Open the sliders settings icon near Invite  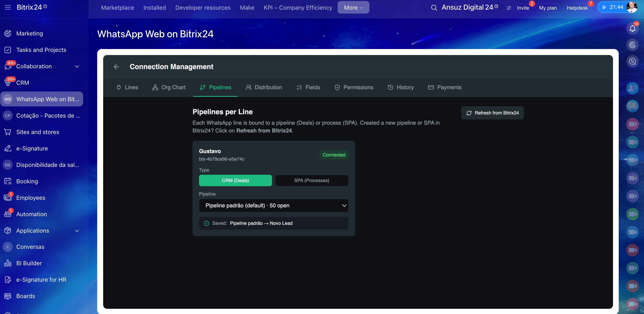point(509,8)
